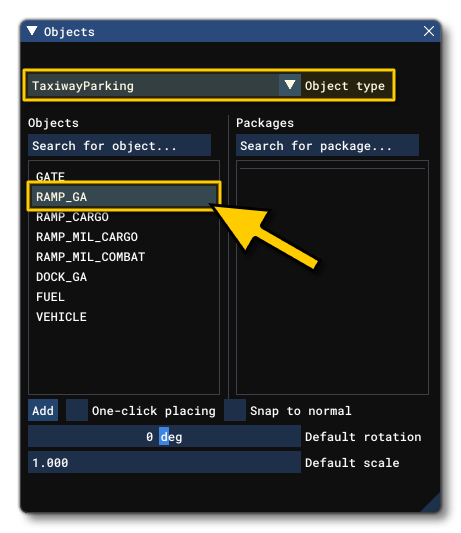Open the Object type dropdown arrow
The width and height of the screenshot is (461, 533).
point(290,85)
